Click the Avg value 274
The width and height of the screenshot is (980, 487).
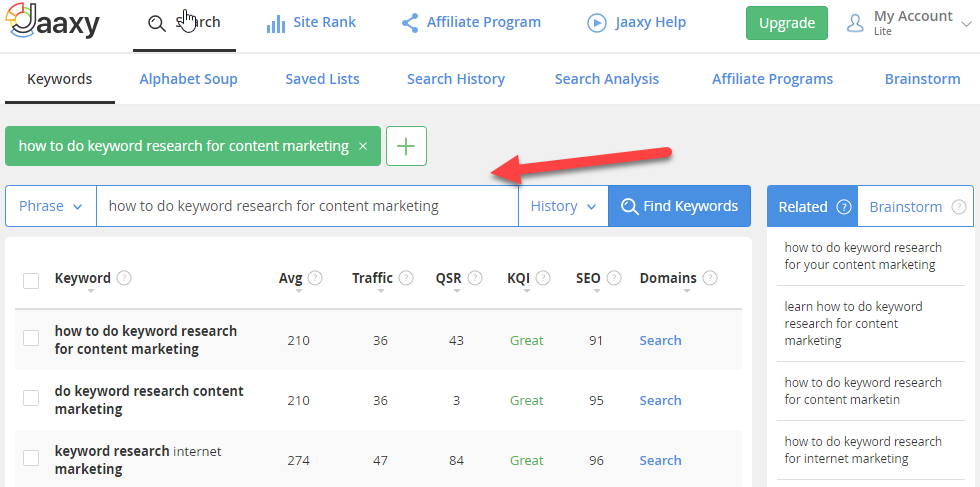tap(298, 461)
